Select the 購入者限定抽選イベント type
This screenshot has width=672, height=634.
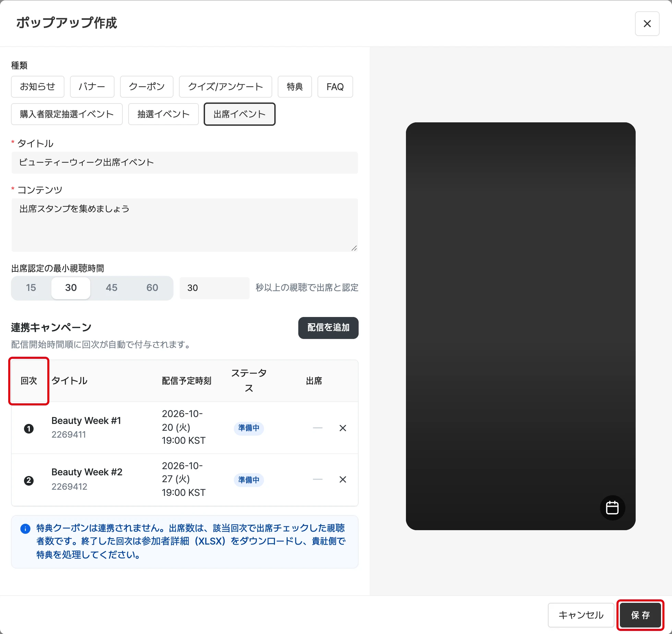[67, 114]
